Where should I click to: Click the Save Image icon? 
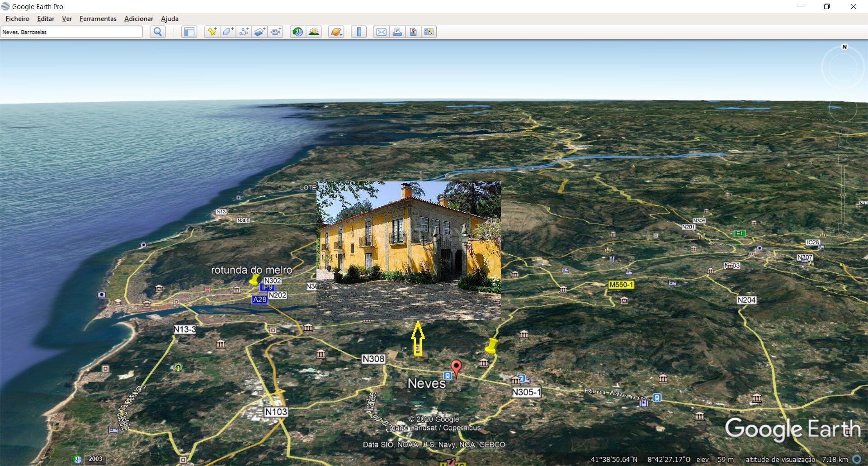click(413, 32)
